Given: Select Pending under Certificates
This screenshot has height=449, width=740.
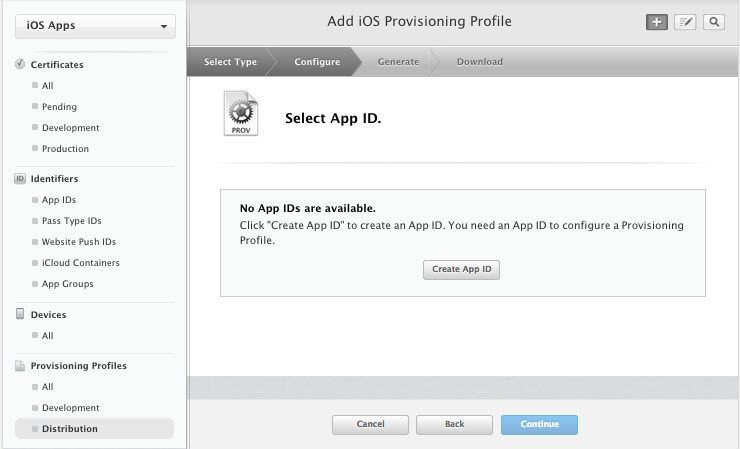Looking at the screenshot, I should click(59, 107).
